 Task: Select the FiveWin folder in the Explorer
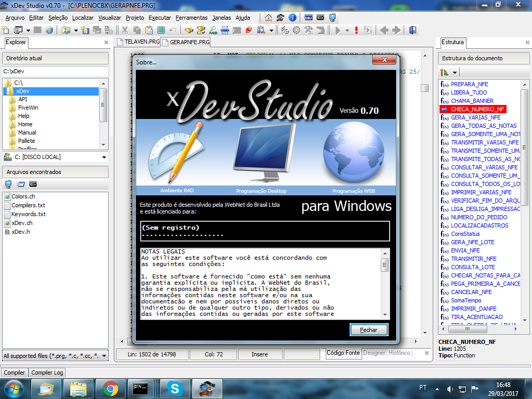(28, 108)
